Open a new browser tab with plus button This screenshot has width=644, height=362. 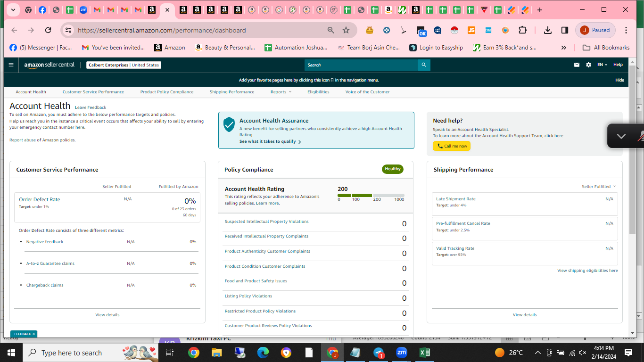click(x=540, y=10)
